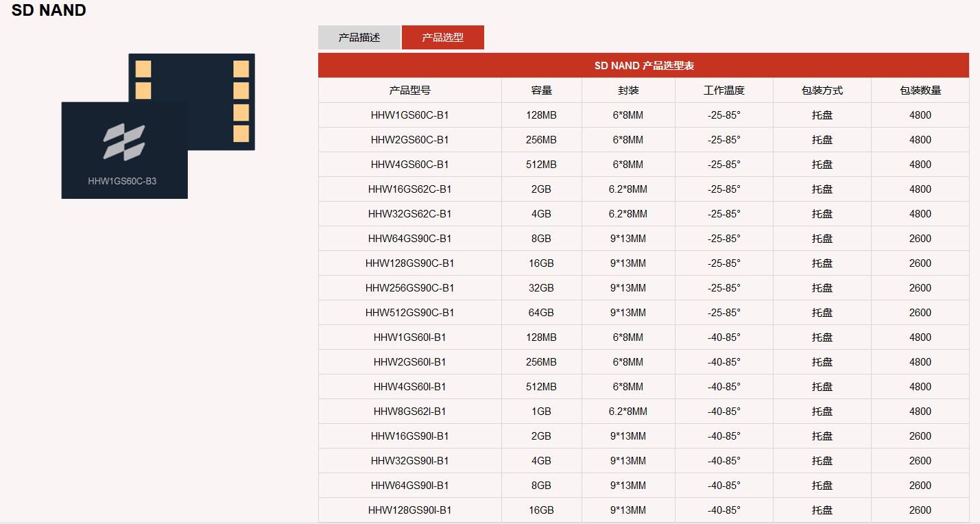Select model HHW32GS62C-B1

(410, 214)
